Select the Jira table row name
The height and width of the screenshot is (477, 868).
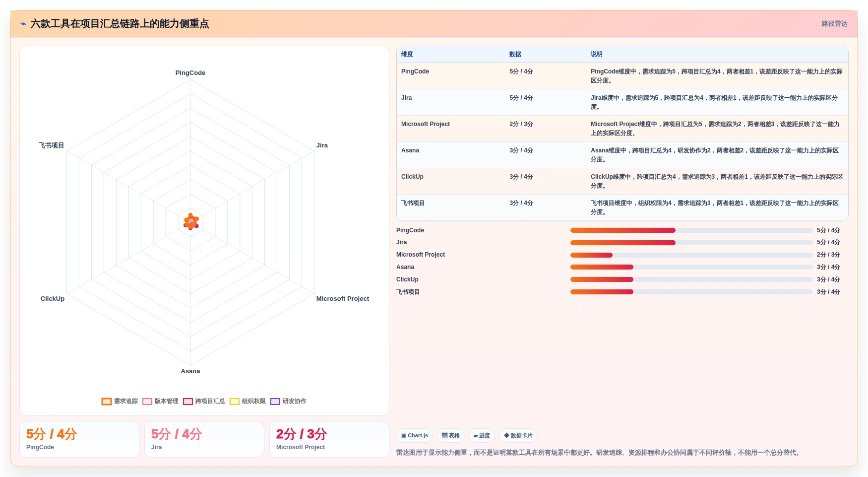pos(407,98)
